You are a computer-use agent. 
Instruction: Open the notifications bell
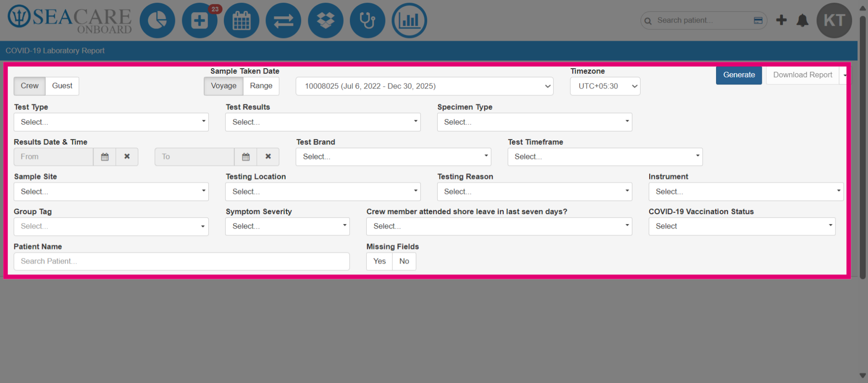pos(802,20)
